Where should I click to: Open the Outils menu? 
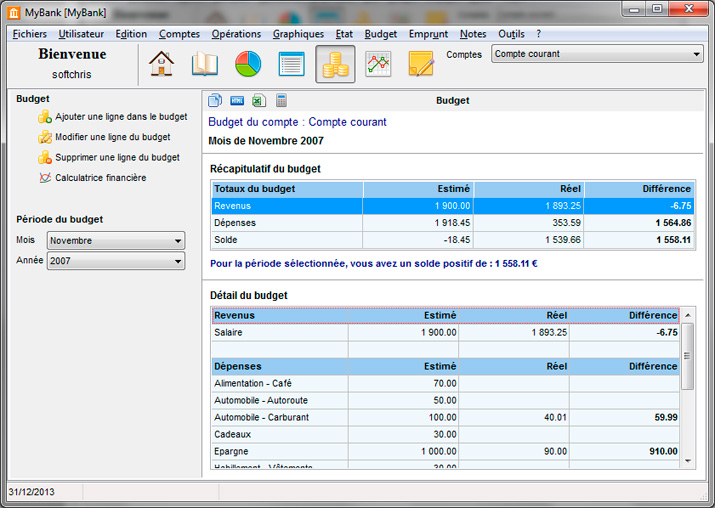tap(511, 34)
